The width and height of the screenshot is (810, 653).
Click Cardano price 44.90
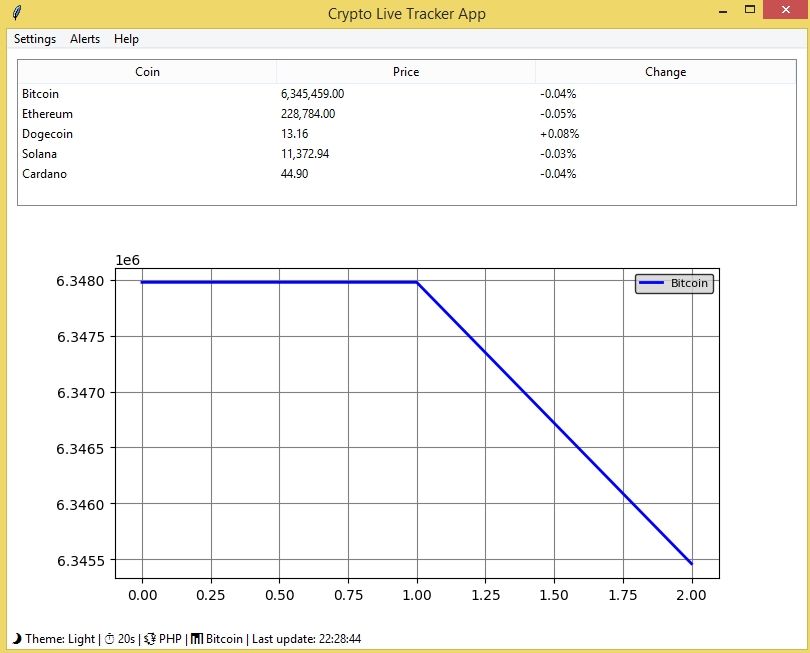(x=294, y=174)
